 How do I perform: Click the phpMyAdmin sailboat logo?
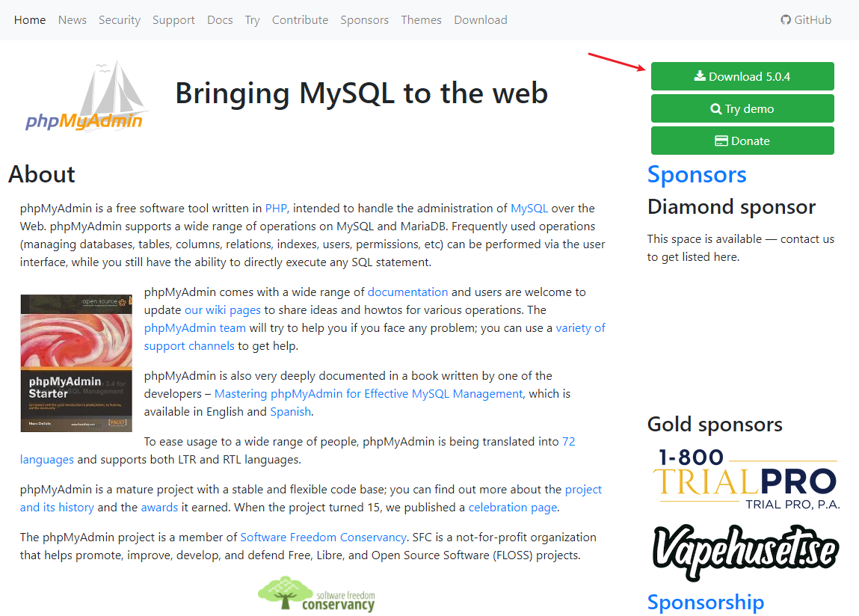pyautogui.click(x=85, y=96)
